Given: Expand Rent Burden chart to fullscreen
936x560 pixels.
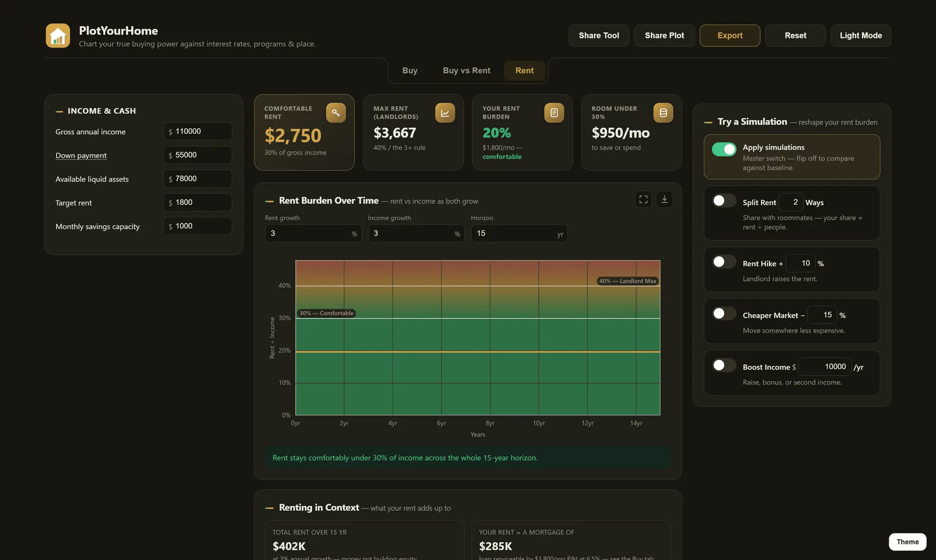Looking at the screenshot, I should coord(643,199).
